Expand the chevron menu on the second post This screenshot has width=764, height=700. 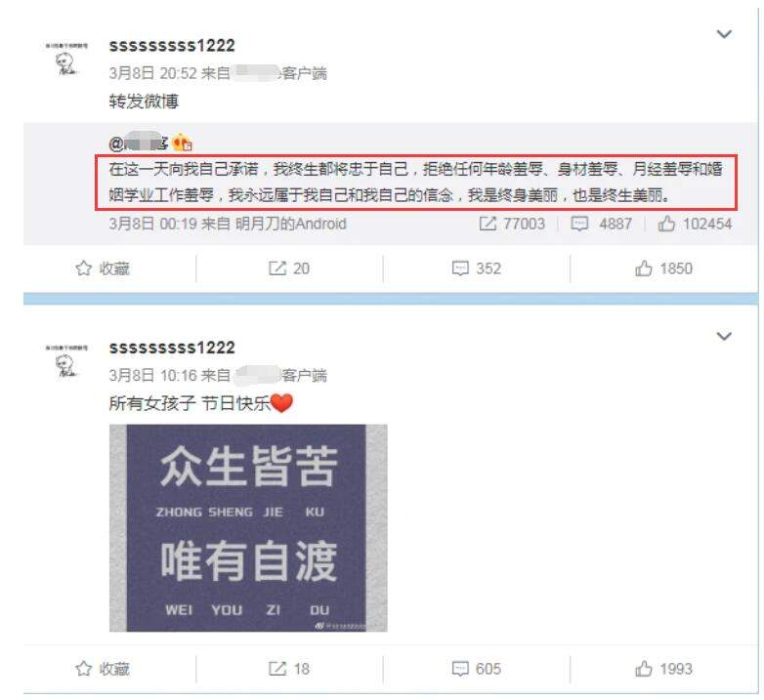coord(724,337)
